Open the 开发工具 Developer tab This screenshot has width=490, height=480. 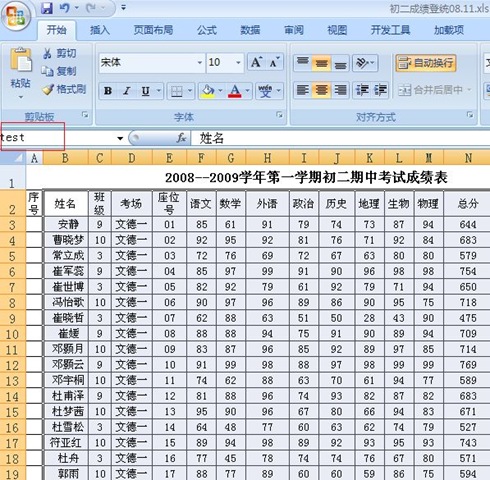tap(391, 30)
